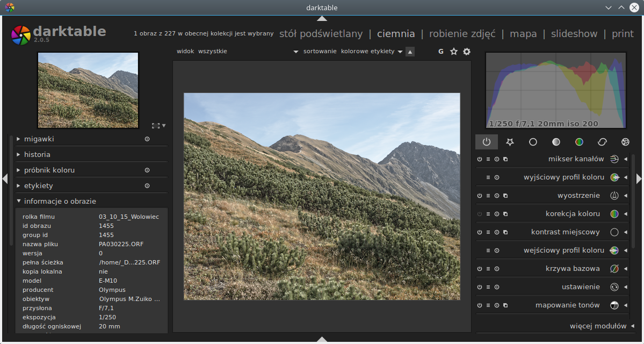Expand the etykiety panel
The width and height of the screenshot is (644, 344).
pyautogui.click(x=18, y=186)
